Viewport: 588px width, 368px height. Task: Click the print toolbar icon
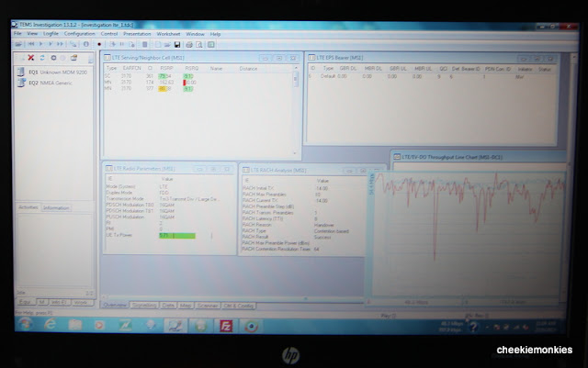pyautogui.click(x=189, y=45)
